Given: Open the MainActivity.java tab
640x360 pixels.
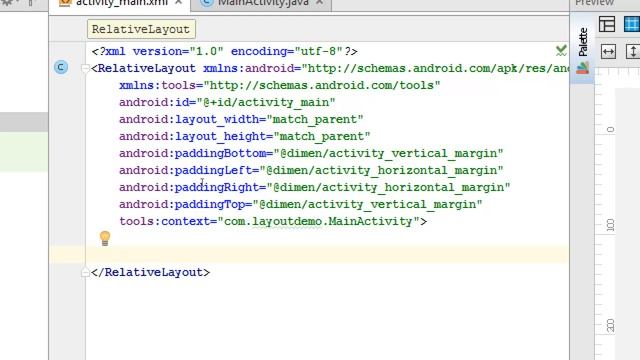Looking at the screenshot, I should (x=262, y=3).
